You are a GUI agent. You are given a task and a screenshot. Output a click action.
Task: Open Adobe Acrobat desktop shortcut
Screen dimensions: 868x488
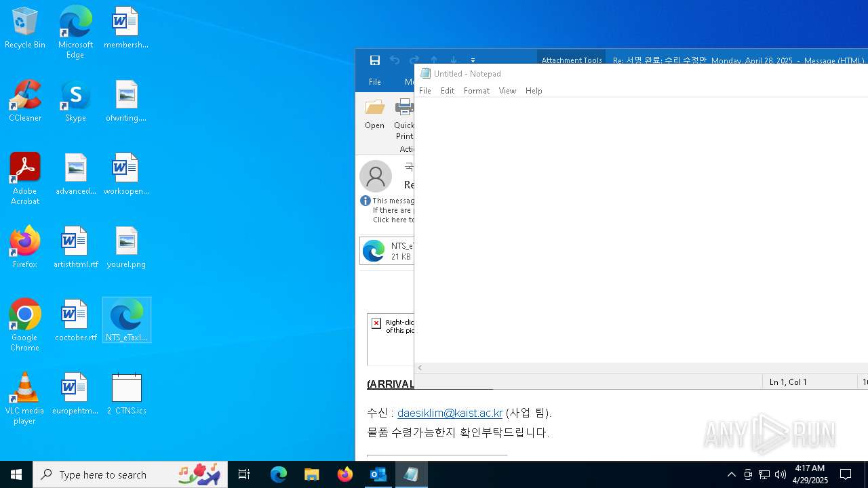pos(25,179)
